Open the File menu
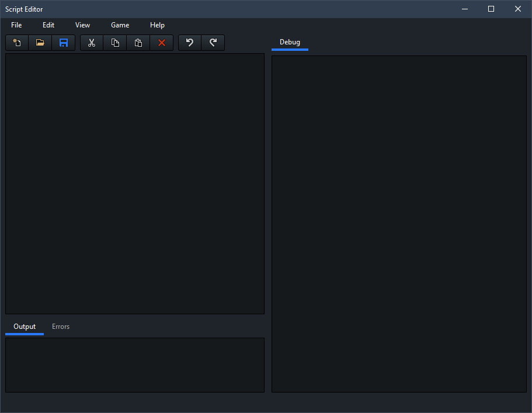The height and width of the screenshot is (413, 532). [x=16, y=25]
